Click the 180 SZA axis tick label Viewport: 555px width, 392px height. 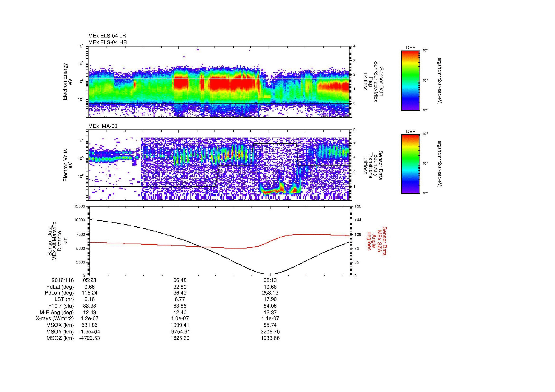click(x=358, y=206)
